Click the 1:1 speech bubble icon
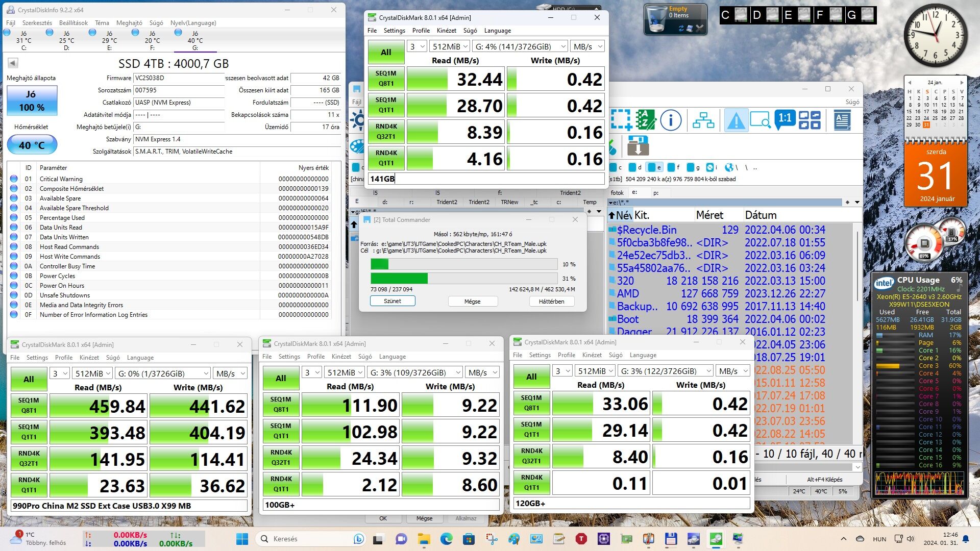The image size is (980, 551). [785, 119]
